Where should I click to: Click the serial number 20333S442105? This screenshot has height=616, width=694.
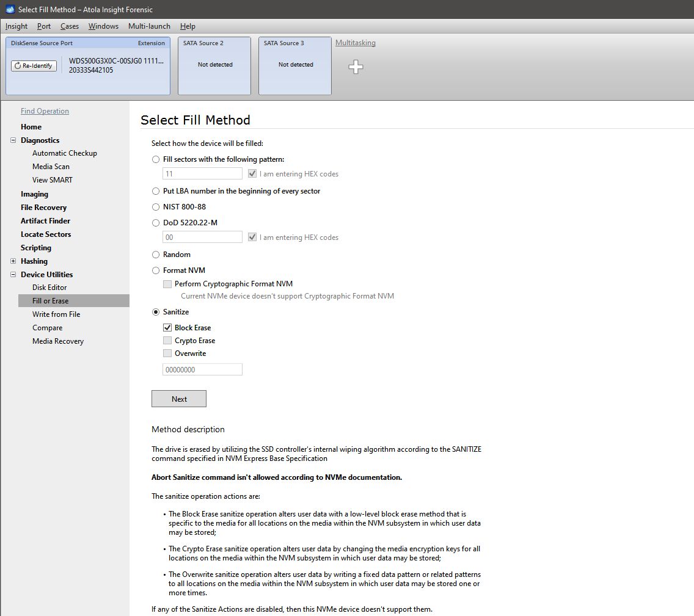point(91,70)
